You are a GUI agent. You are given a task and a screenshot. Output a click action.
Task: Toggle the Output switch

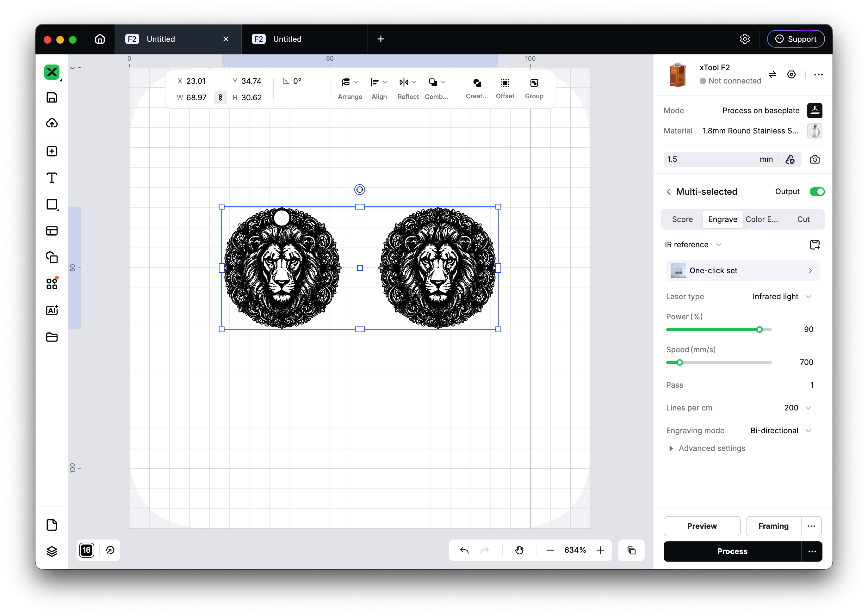[817, 192]
